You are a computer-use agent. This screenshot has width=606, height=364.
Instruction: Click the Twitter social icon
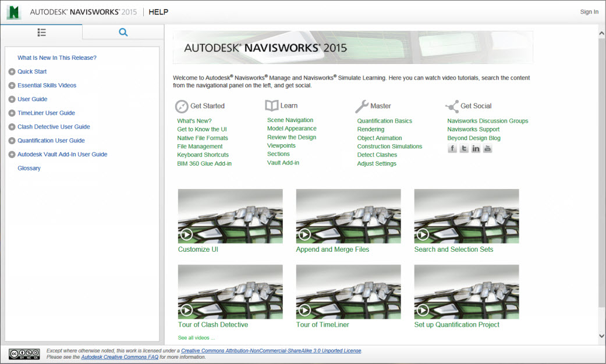tap(464, 148)
